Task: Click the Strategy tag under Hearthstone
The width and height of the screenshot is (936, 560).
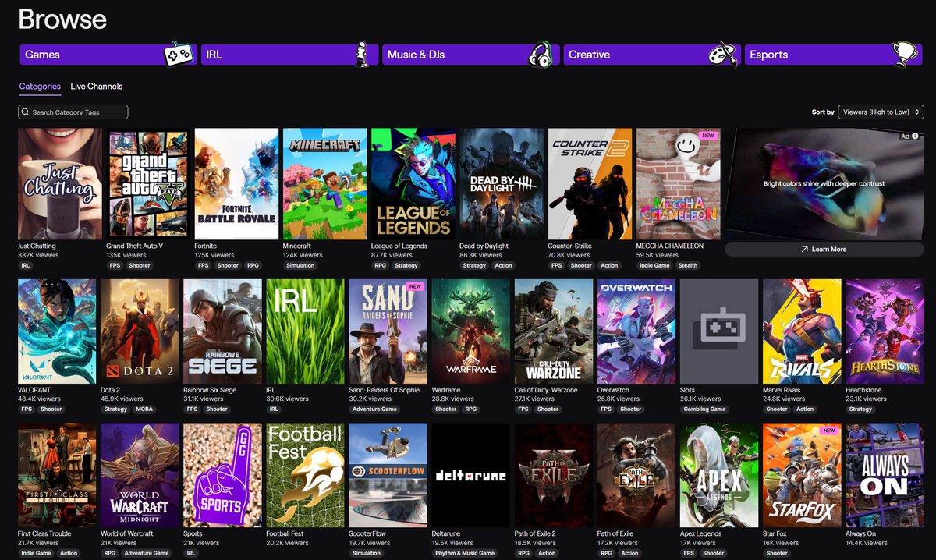Action: (860, 409)
